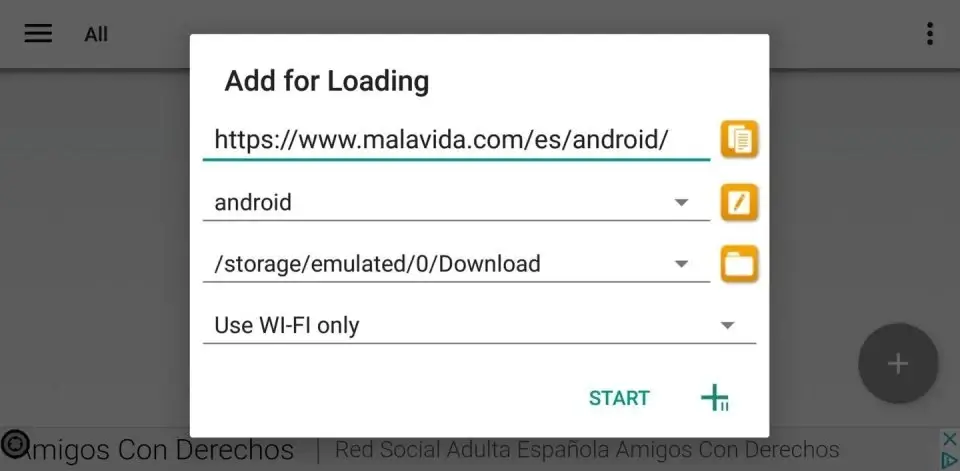960x471 pixels.
Task: Tap the round floating plus button
Action: tap(898, 363)
